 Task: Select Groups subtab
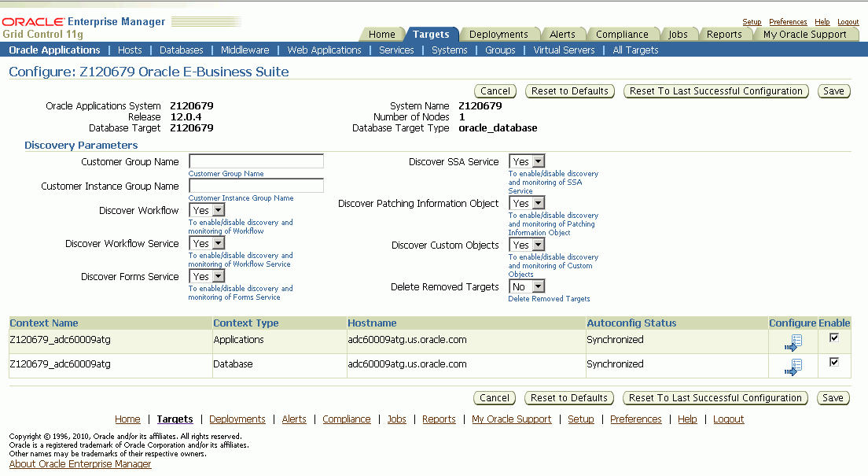pos(500,50)
